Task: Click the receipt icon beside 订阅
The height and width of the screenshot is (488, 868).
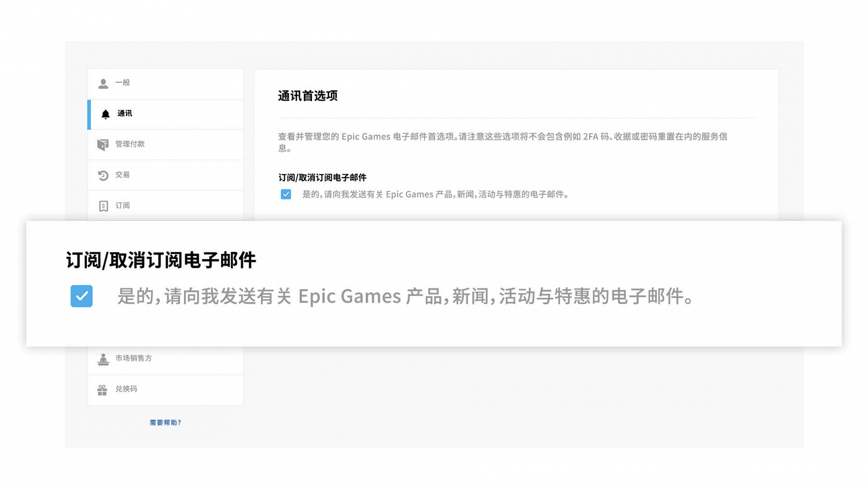Action: tap(103, 206)
